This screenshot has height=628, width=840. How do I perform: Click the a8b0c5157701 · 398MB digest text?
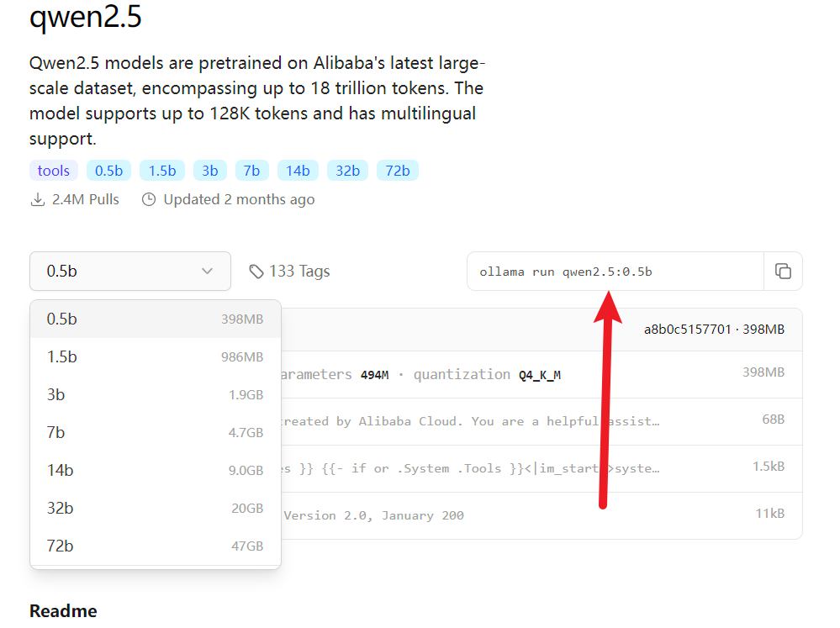[x=714, y=329]
